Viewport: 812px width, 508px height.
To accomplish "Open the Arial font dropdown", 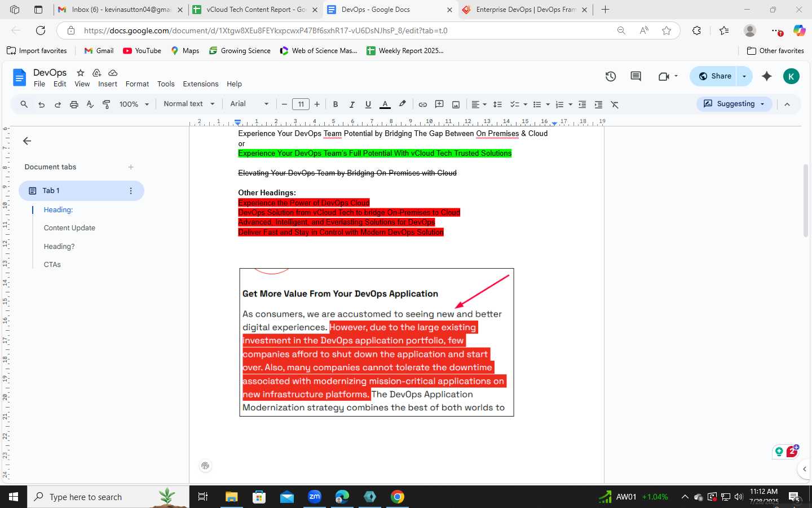I will pos(249,104).
